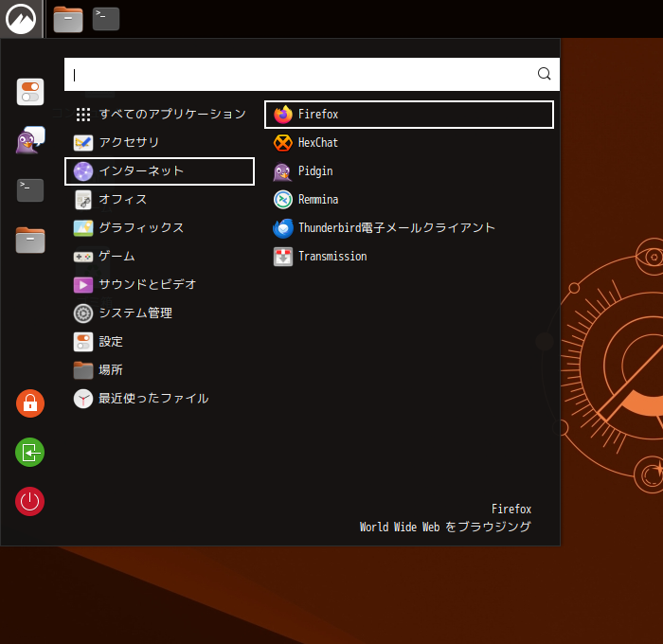Select the インターネット category
This screenshot has width=663, height=644.
tap(159, 170)
